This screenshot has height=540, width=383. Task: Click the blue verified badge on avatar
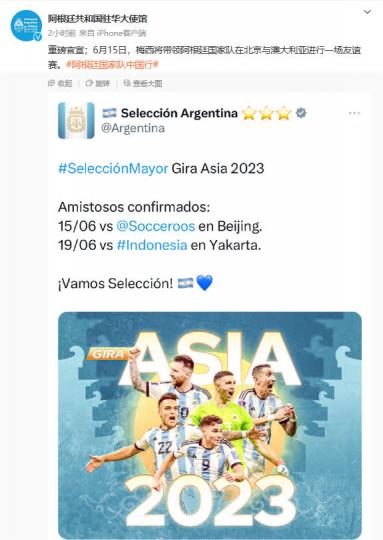click(x=37, y=37)
